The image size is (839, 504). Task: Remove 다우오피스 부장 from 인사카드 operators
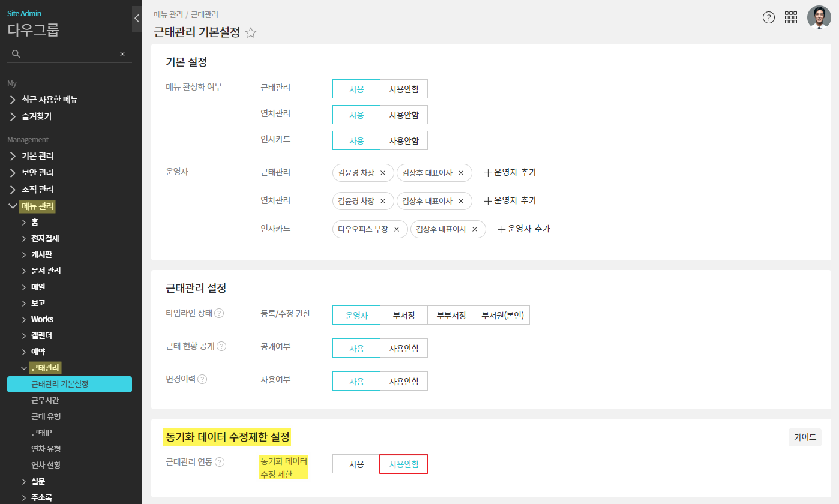click(x=397, y=229)
